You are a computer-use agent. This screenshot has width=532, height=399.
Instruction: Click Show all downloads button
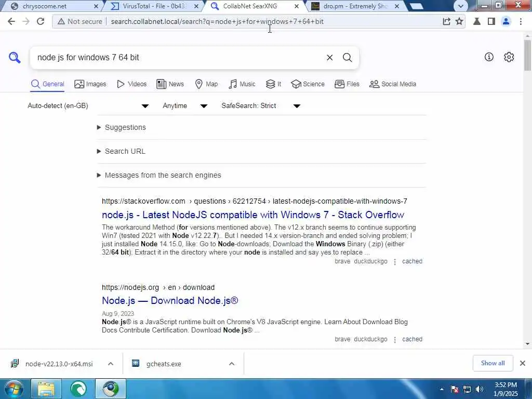pyautogui.click(x=493, y=363)
